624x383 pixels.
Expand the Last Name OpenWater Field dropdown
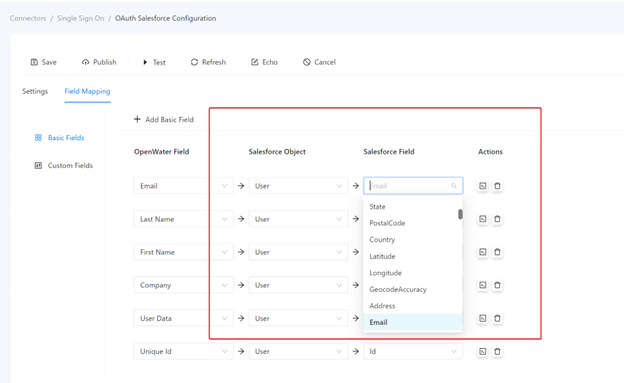183,219
